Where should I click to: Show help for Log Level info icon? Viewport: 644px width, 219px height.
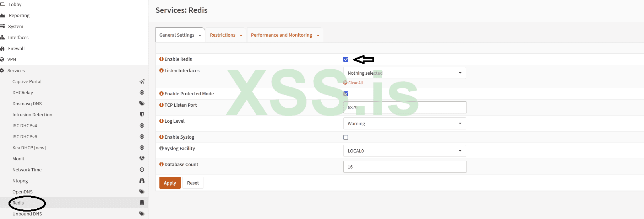(162, 121)
